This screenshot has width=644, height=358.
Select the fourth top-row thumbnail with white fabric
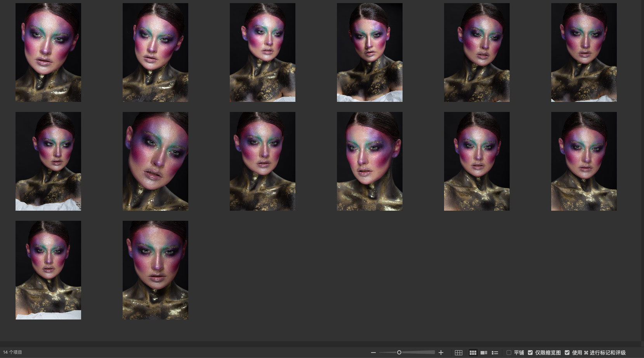point(370,52)
